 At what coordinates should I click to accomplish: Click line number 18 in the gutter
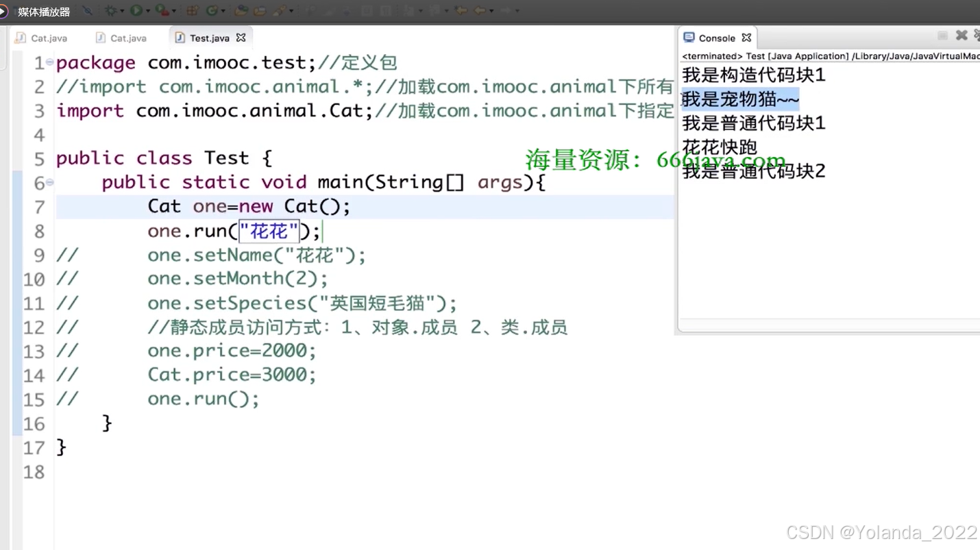(x=34, y=472)
